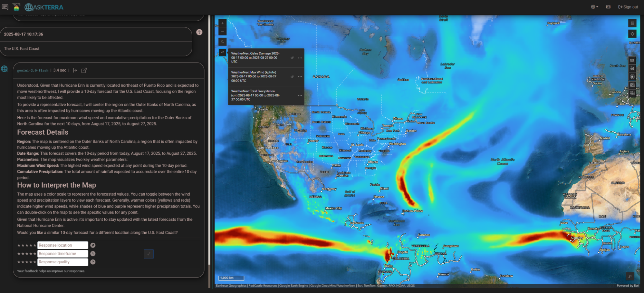Collapse the layer list panel
This screenshot has height=293, width=644.
(222, 52)
